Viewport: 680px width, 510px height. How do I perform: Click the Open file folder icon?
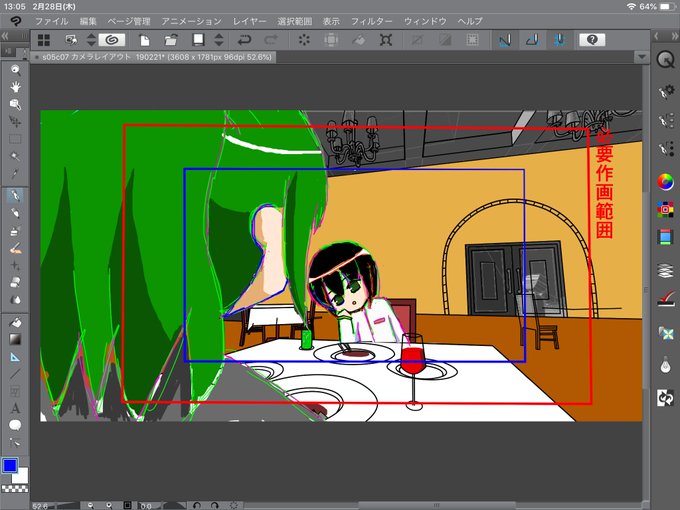coord(171,40)
